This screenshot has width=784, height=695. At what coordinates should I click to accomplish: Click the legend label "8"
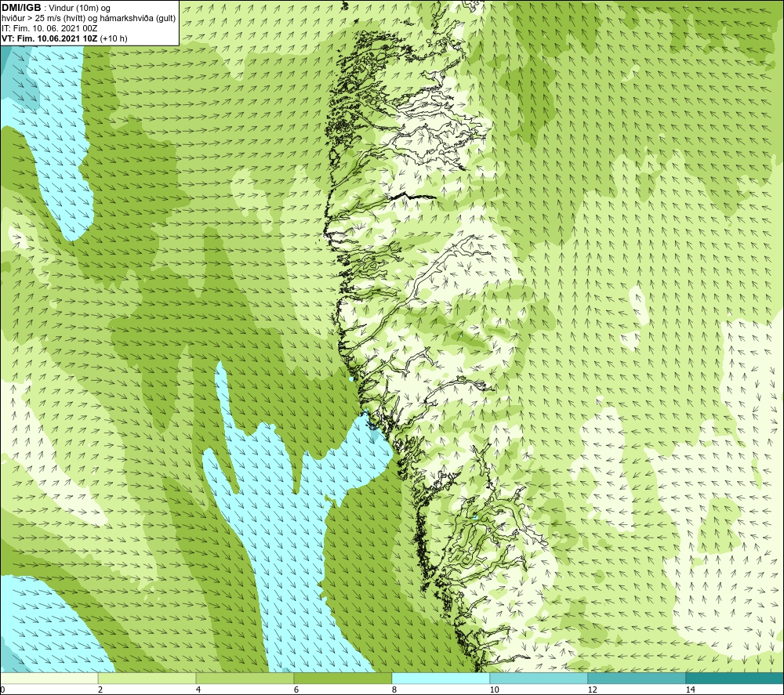[x=394, y=690]
